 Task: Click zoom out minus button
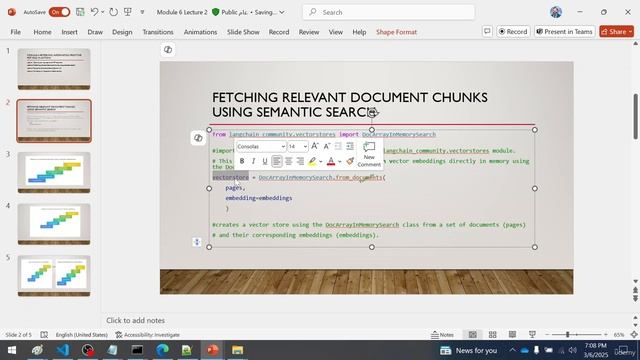click(x=547, y=335)
